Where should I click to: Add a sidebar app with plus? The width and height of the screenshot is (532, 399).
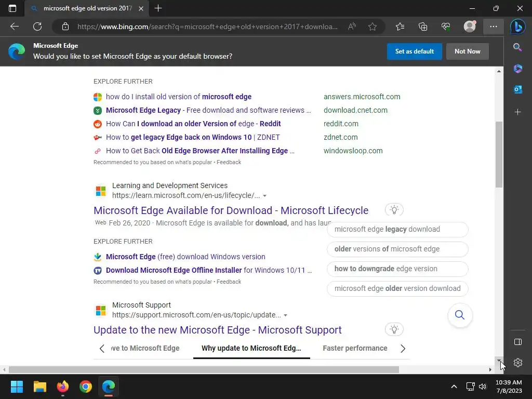pos(518,112)
